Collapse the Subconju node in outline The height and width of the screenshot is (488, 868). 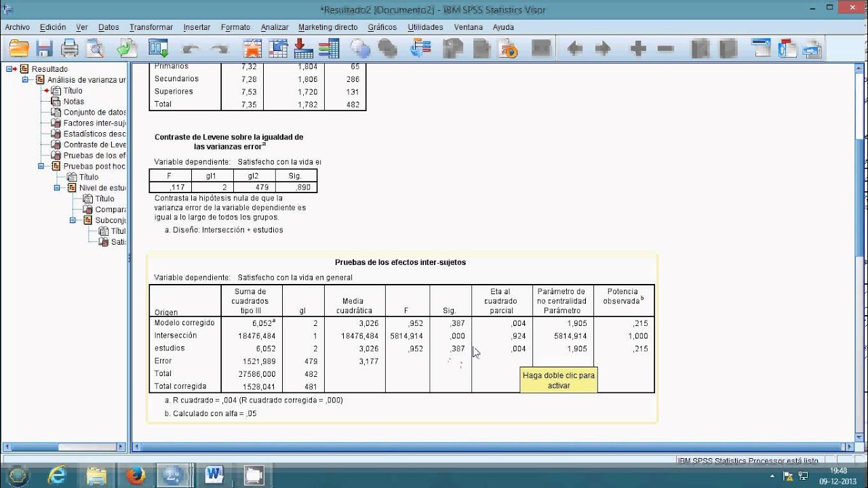pyautogui.click(x=73, y=220)
